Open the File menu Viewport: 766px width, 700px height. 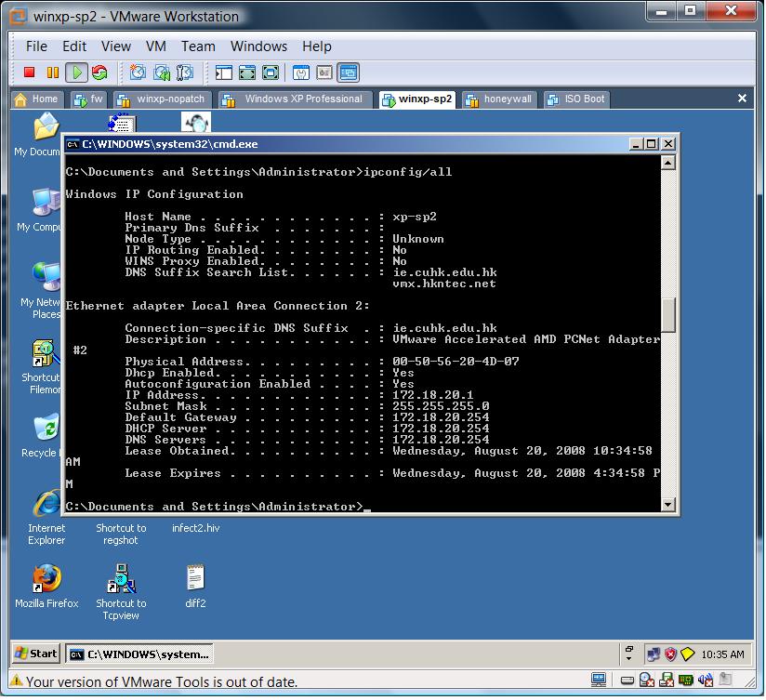(x=36, y=46)
